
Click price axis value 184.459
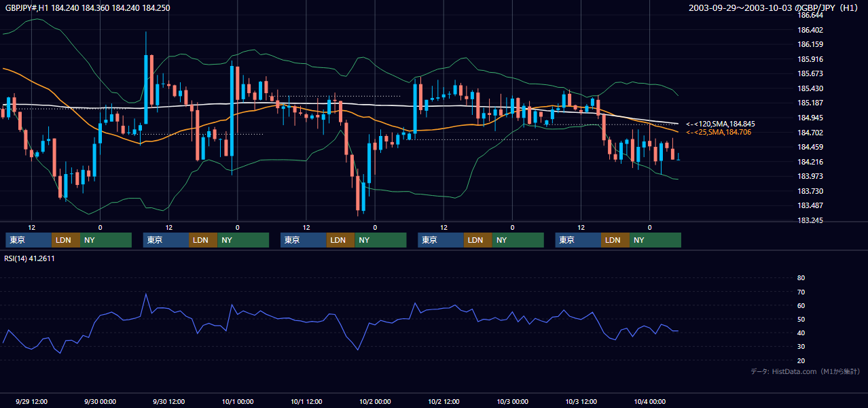pyautogui.click(x=810, y=147)
